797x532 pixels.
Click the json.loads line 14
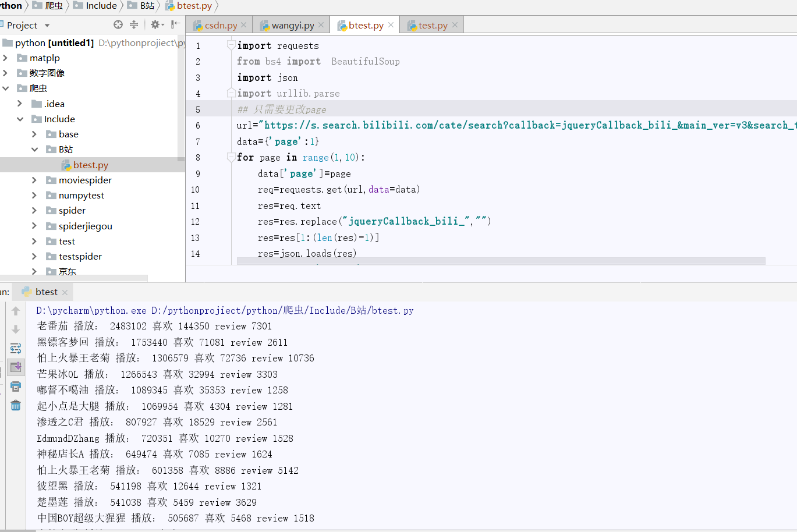[x=307, y=253]
